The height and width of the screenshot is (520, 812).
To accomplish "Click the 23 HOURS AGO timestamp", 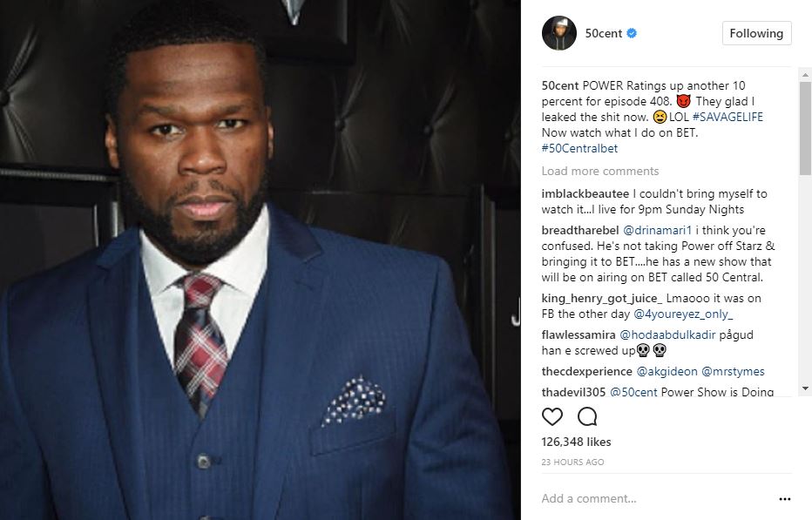I will click(x=572, y=462).
